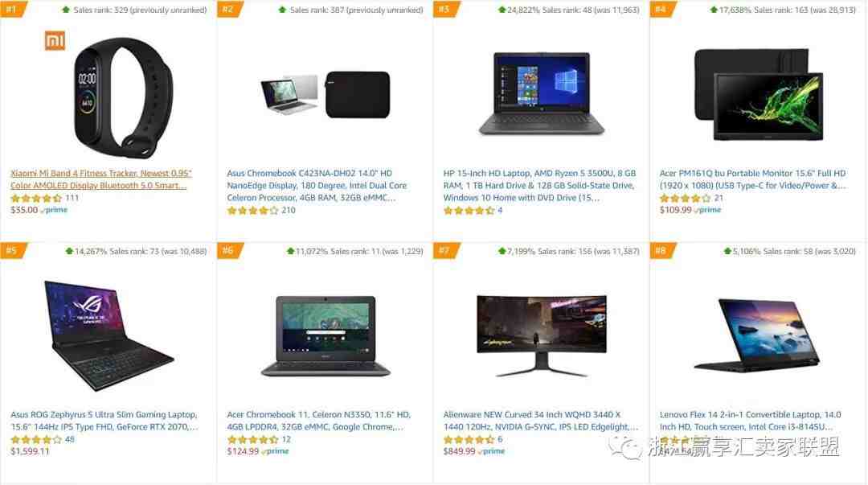Open the Asus Chromebook C423NA-DH02 title link

[317, 185]
